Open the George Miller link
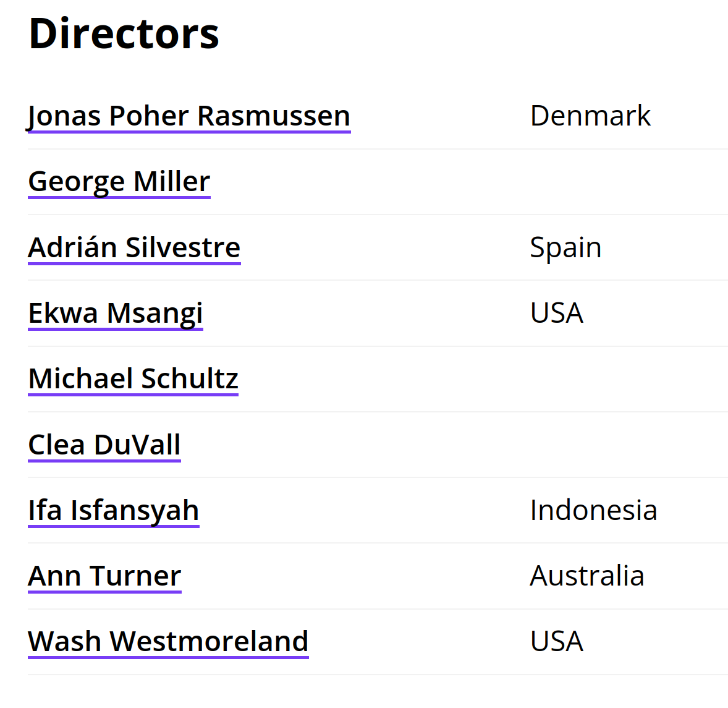Viewport: 728px width, 708px height. coord(119,182)
